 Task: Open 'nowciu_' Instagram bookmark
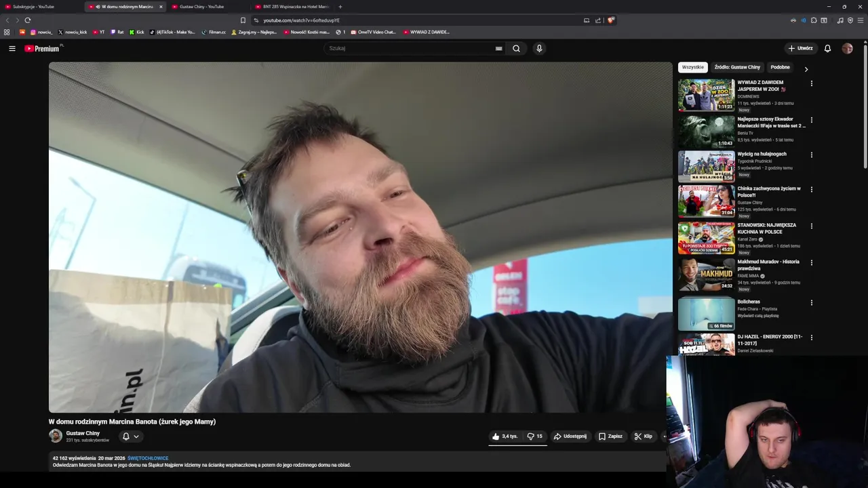coord(41,32)
